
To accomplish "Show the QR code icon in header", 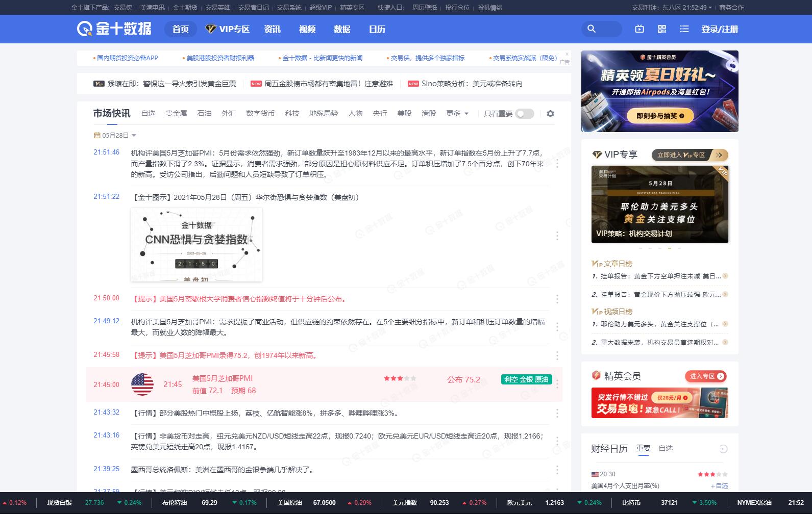I will (662, 29).
